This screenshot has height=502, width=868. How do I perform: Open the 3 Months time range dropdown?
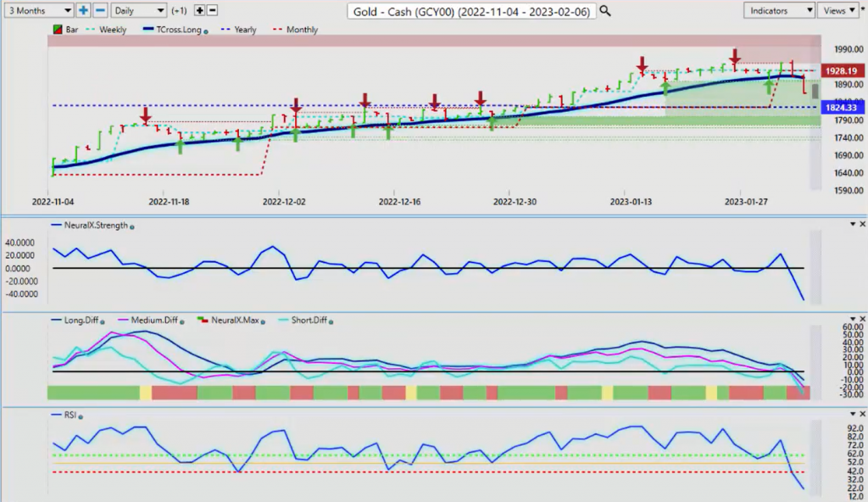click(39, 10)
